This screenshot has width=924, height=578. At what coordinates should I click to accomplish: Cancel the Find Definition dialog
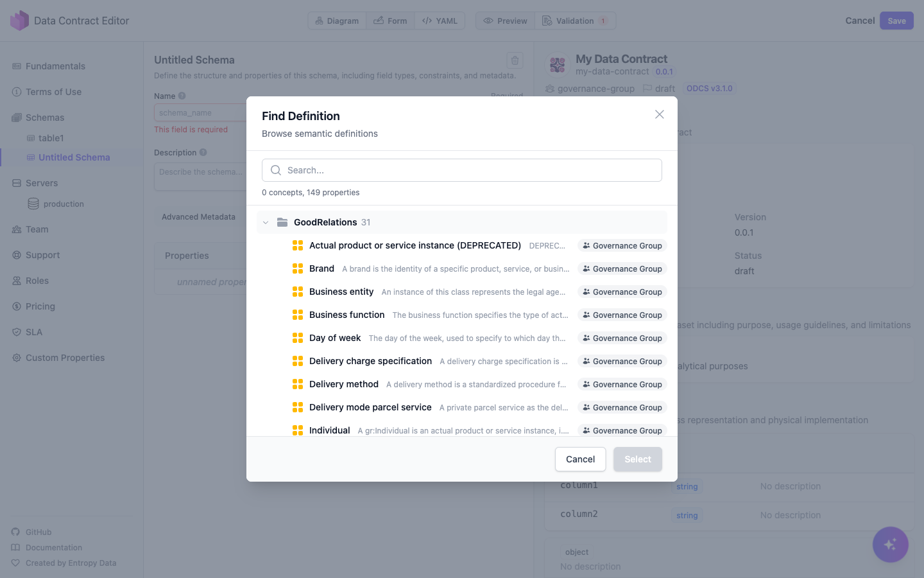click(580, 459)
